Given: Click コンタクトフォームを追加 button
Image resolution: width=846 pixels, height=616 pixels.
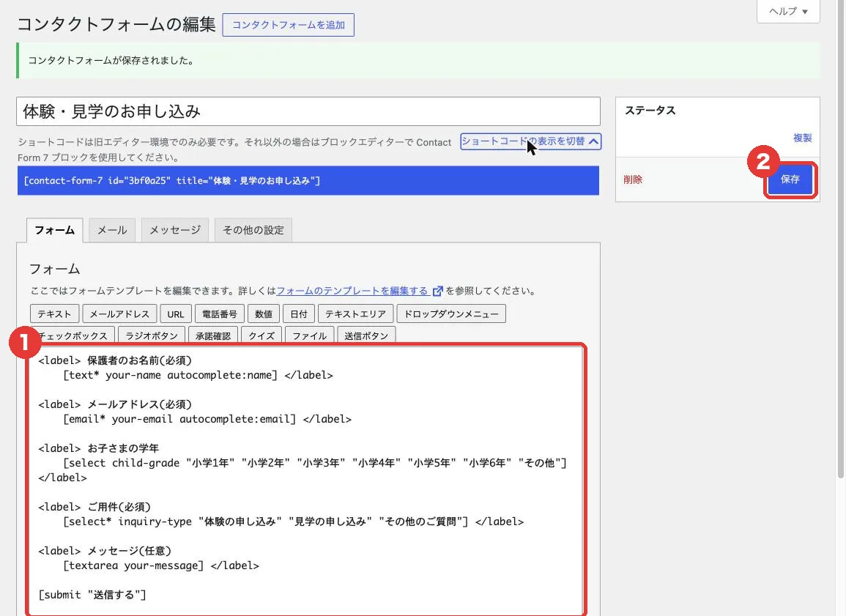Looking at the screenshot, I should (x=288, y=25).
